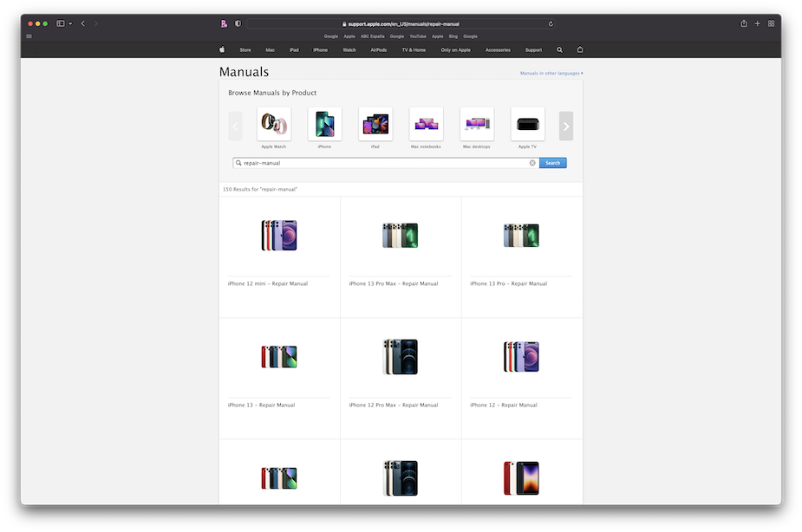Open a new tab with the plus icon
This screenshot has width=802, height=532.
point(758,23)
